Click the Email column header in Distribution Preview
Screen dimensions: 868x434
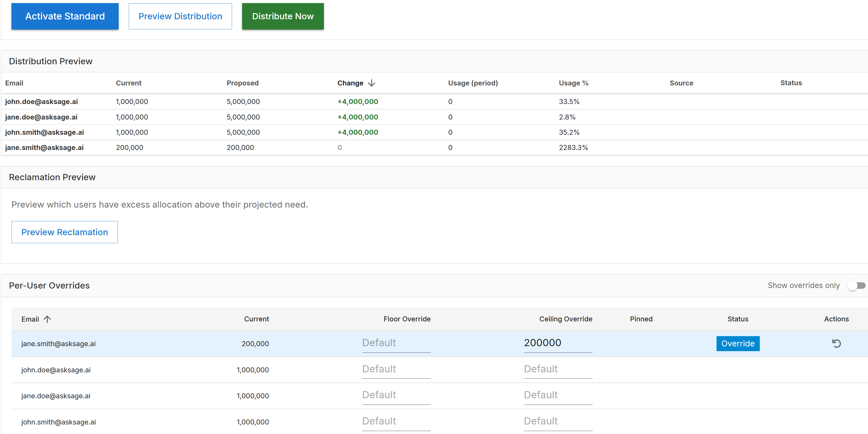[x=14, y=83]
